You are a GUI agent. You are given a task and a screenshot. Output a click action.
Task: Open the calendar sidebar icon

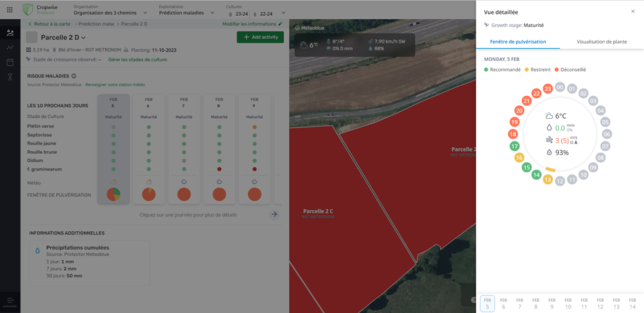tap(10, 63)
